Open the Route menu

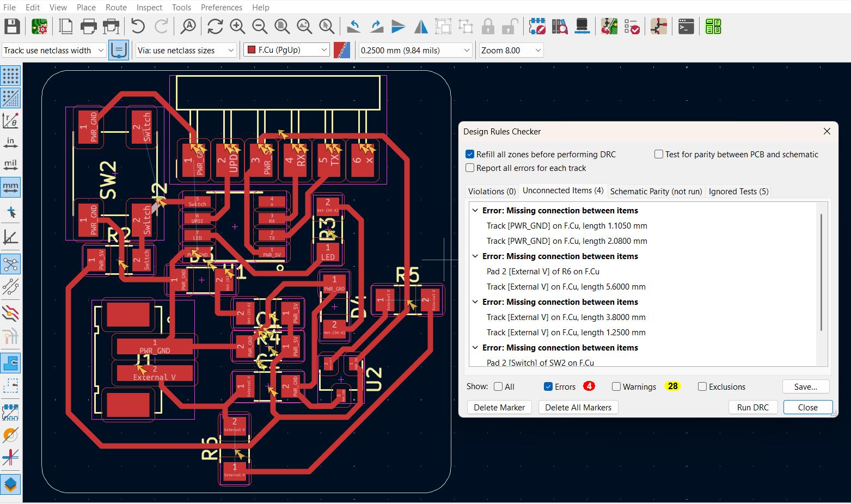point(116,7)
